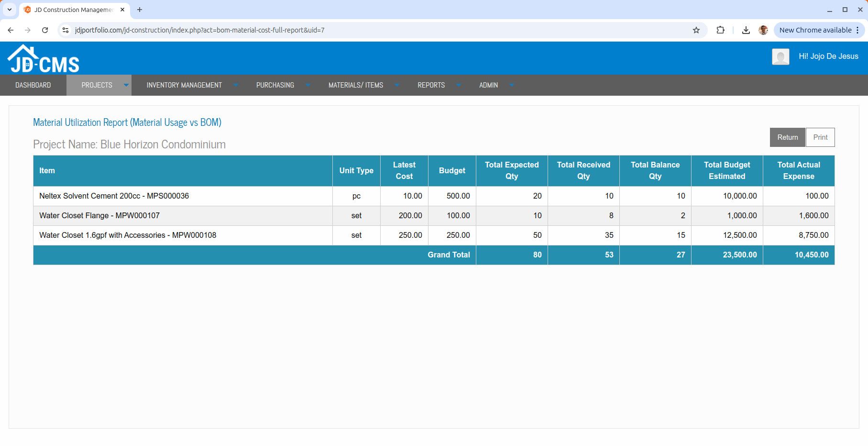Open a new browser tab
The width and height of the screenshot is (868, 446).
(140, 10)
